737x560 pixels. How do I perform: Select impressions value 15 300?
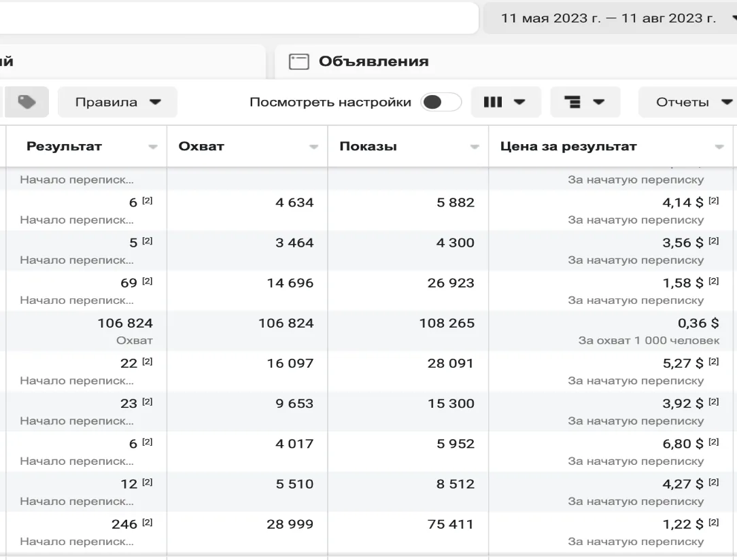(x=451, y=404)
